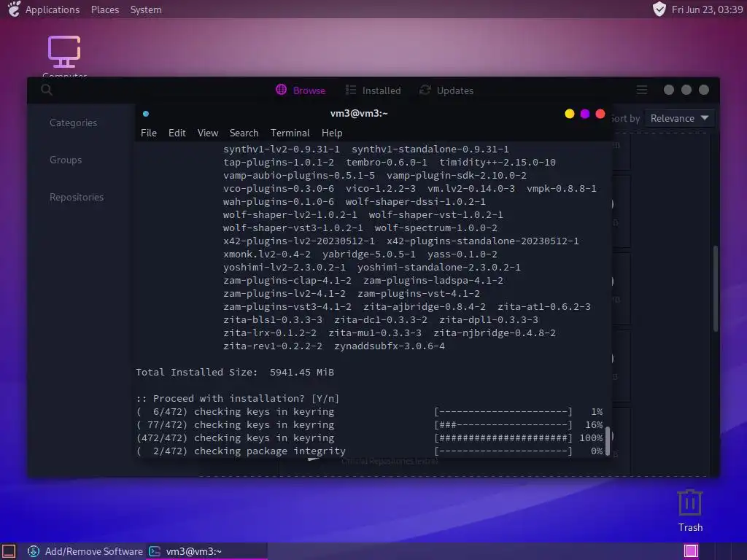Select Categories in software manager sidebar

[x=74, y=122]
